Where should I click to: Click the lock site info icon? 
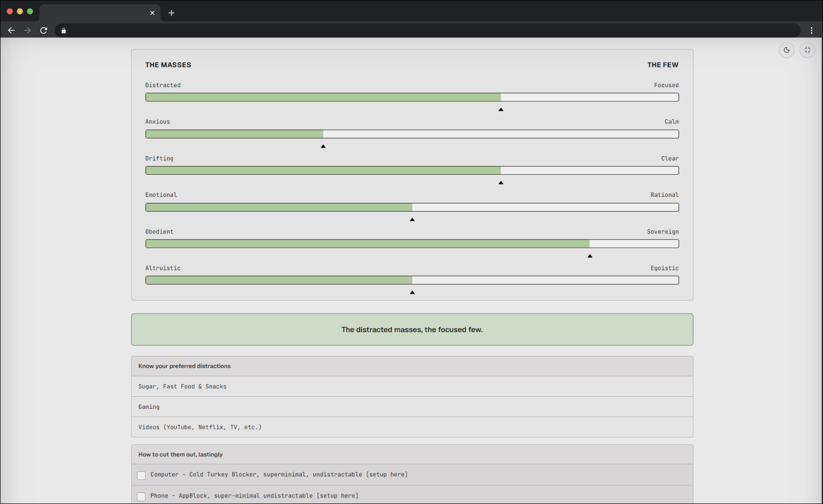[x=63, y=31]
